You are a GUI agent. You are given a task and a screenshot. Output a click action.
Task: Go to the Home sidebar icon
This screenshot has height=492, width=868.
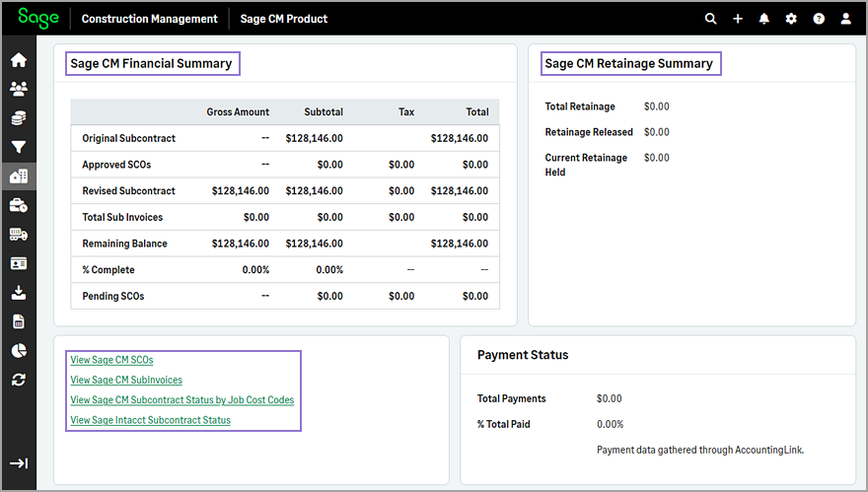pyautogui.click(x=19, y=60)
